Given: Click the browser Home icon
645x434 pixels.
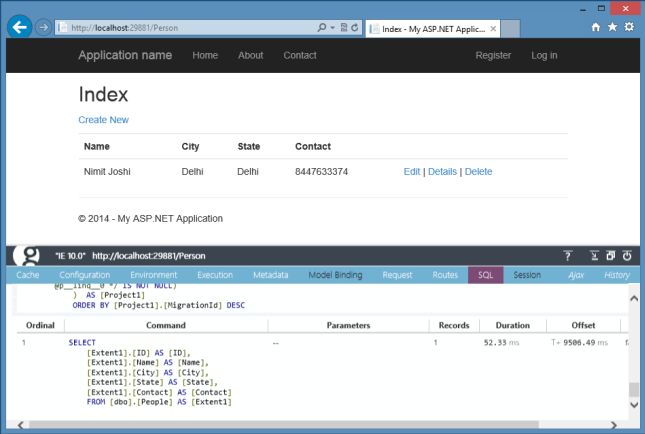Looking at the screenshot, I should click(596, 27).
